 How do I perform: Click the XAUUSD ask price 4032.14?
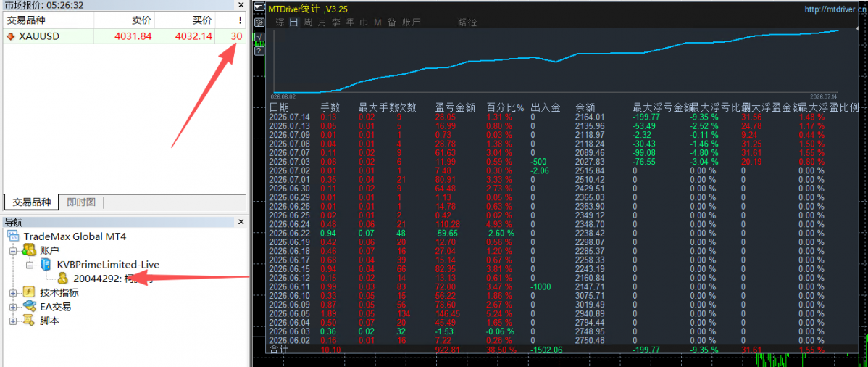click(x=193, y=36)
